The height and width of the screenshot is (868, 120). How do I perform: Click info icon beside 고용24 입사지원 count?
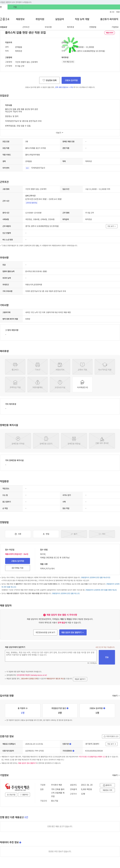104,708
